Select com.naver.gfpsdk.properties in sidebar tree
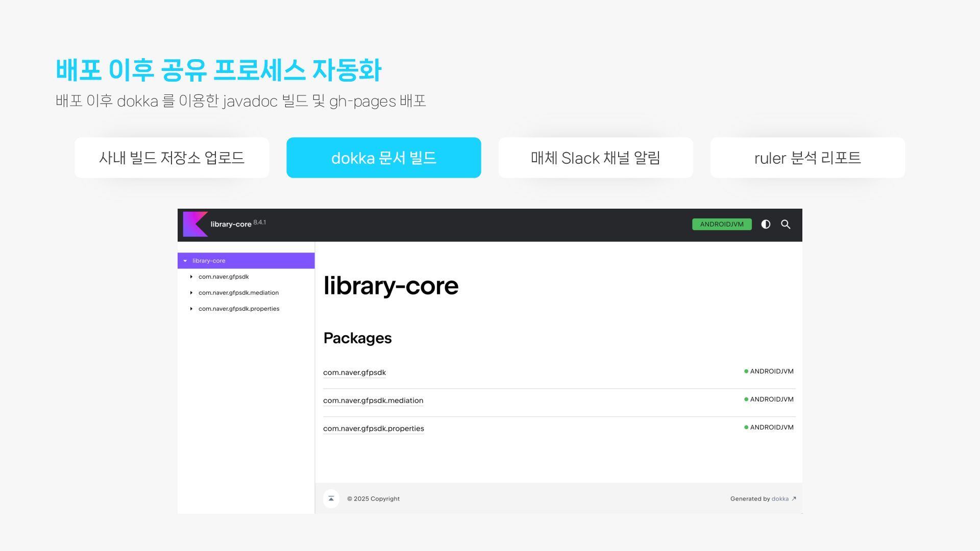 [238, 309]
